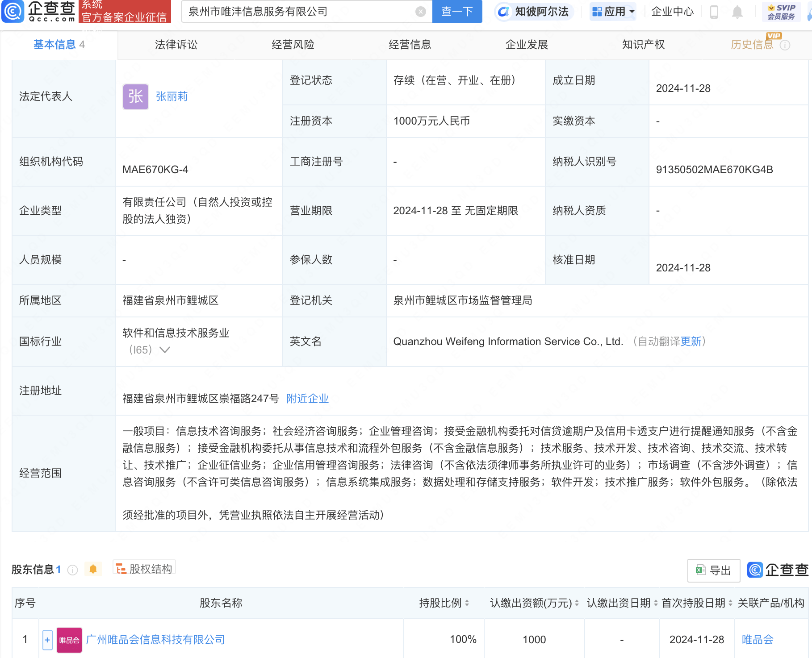Select region value 福建省泉州市鲤城区
This screenshot has width=812, height=658.
(171, 300)
